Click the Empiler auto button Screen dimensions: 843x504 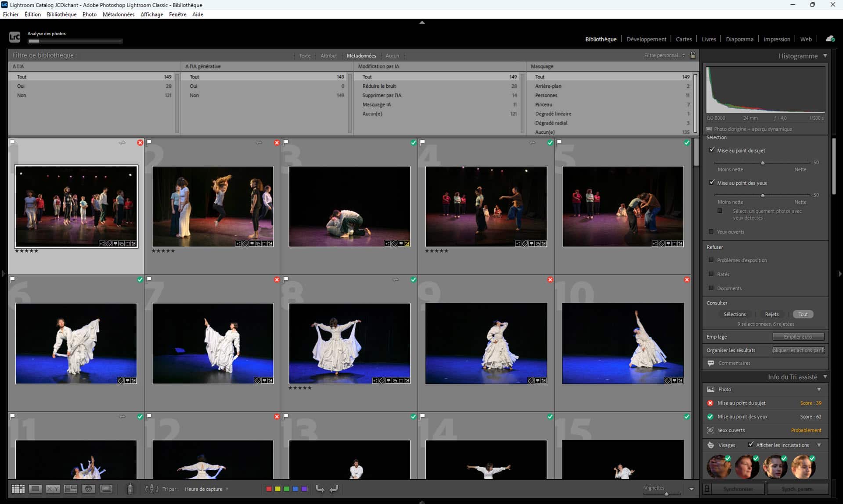coord(798,336)
